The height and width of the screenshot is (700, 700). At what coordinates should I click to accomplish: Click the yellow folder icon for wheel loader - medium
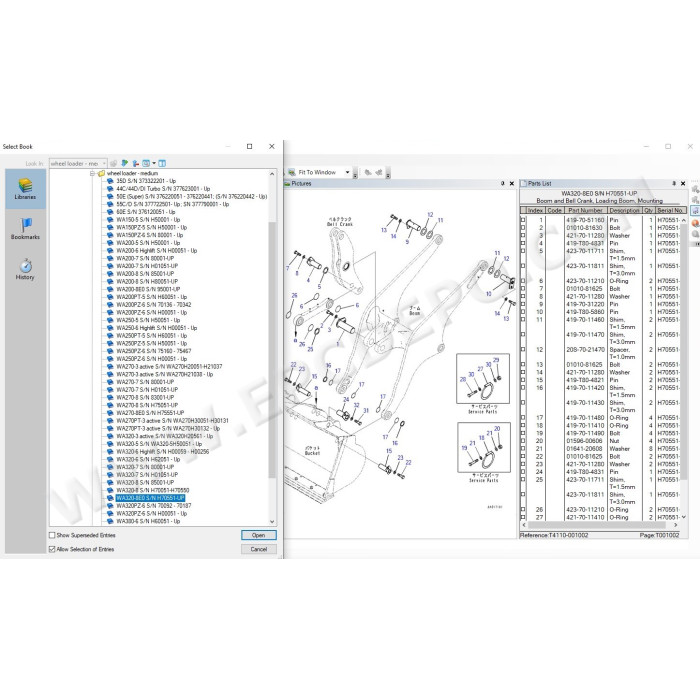[101, 173]
